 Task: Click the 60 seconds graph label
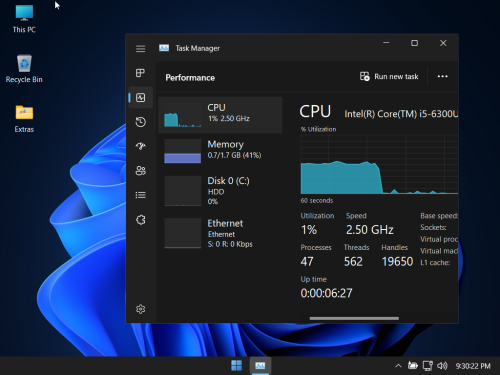(x=317, y=201)
